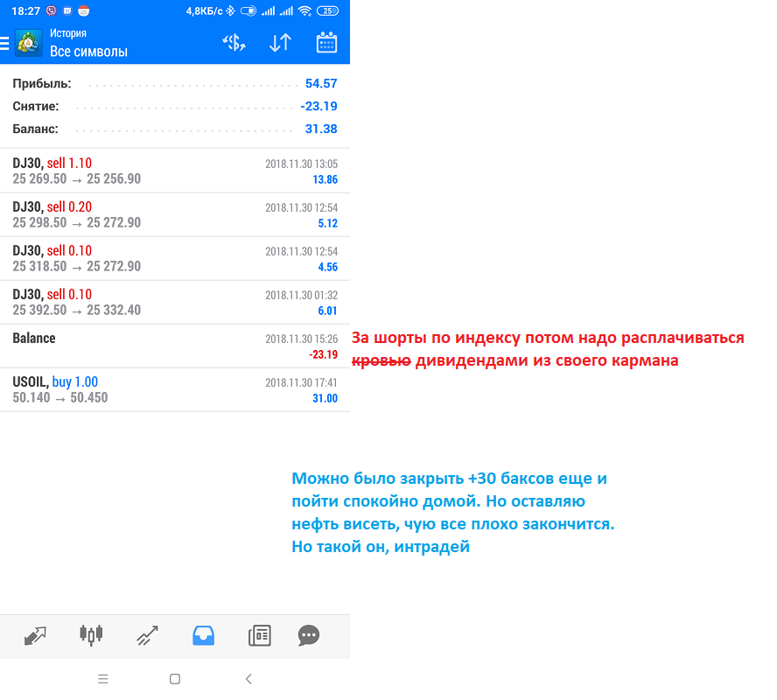Open sort order arrows icon
The height and width of the screenshot is (700, 777).
coord(281,43)
